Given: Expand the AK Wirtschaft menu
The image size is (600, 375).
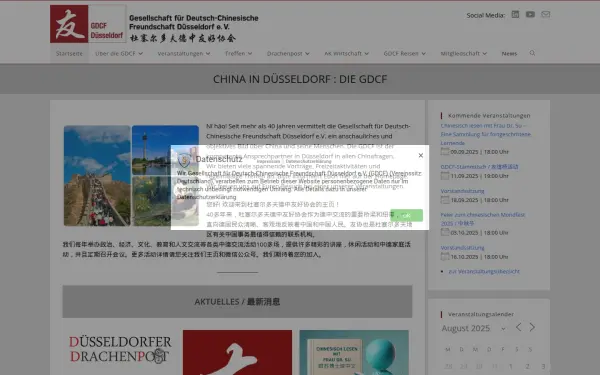Looking at the screenshot, I should click(346, 54).
